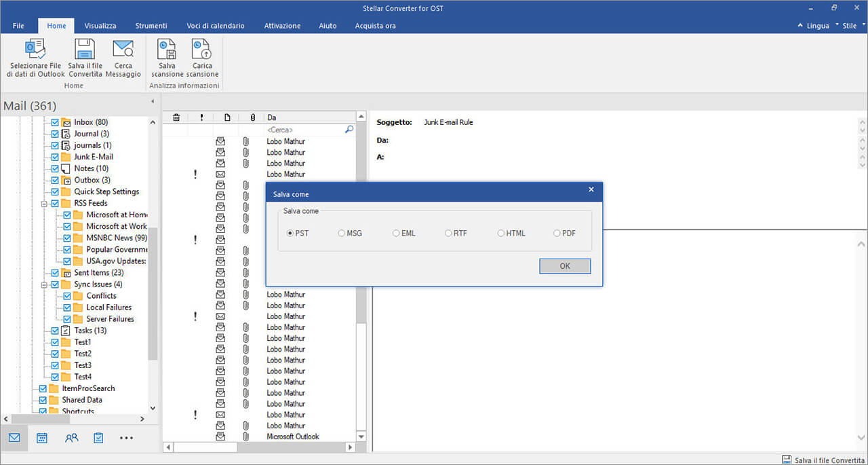868x465 pixels.
Task: Click Salva scansione icon
Action: point(167,50)
